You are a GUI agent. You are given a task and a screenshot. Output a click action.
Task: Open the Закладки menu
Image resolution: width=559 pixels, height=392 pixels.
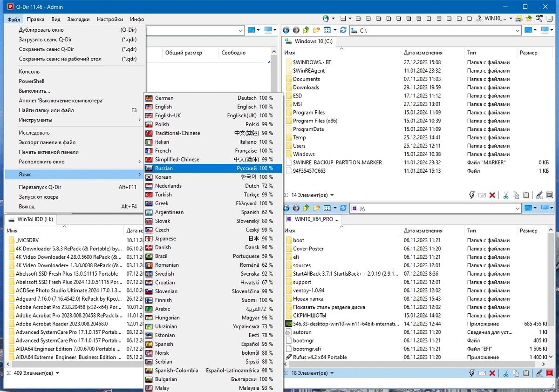tap(78, 19)
